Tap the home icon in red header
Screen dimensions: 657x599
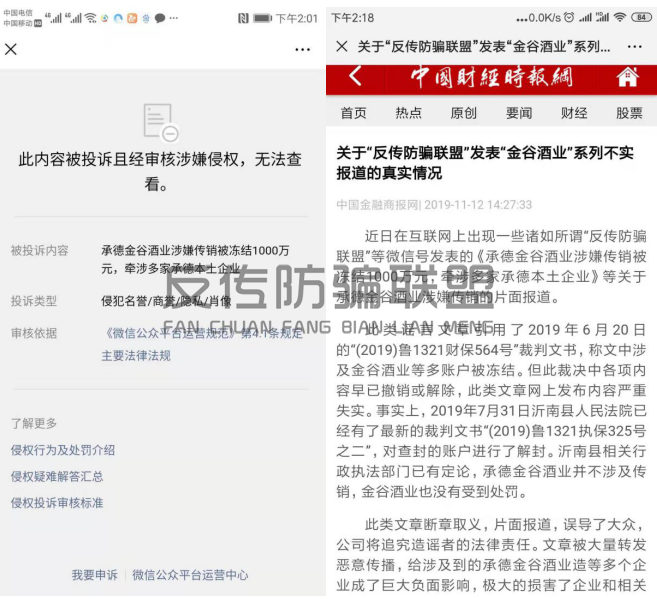627,78
